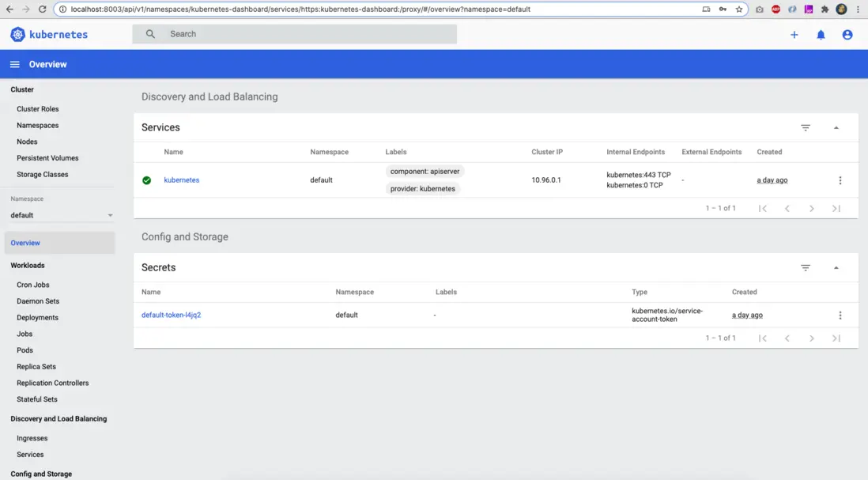
Task: Open the hamburger navigation menu
Action: 15,65
